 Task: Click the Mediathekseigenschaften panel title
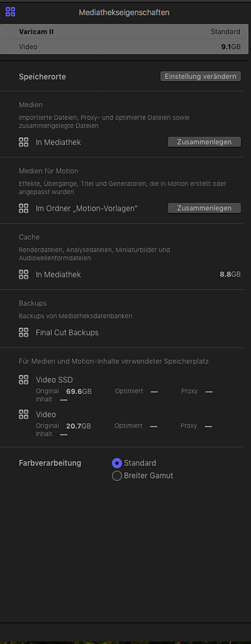(124, 12)
